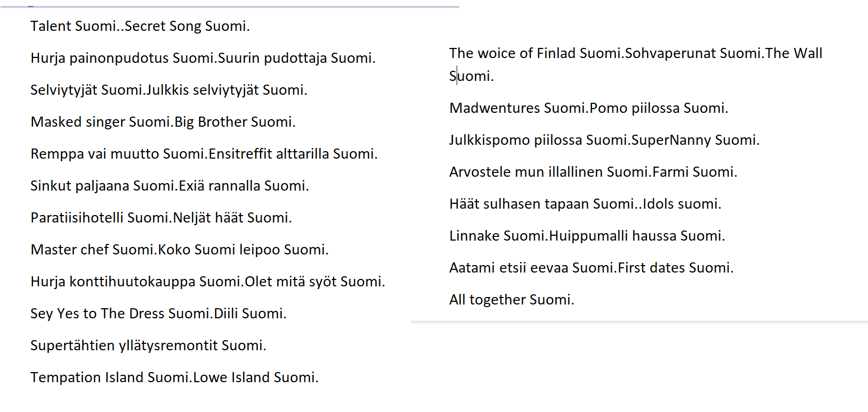Click the Häät sulhasen tapaan Suomi line
Screen dimensions: 868x412
tap(586, 204)
